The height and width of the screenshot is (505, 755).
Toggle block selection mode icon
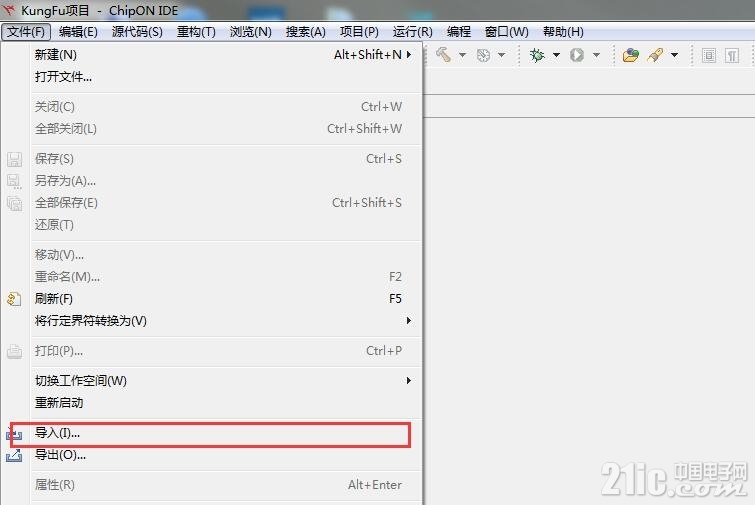709,55
